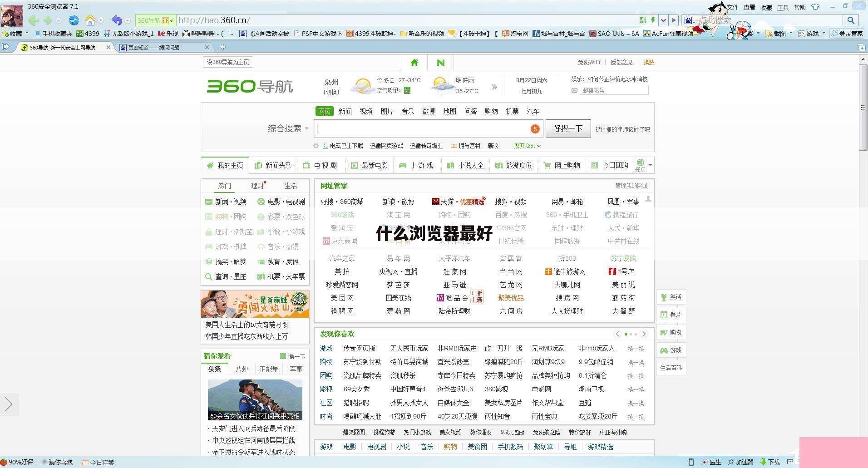Close the 360导航 tab
This screenshot has height=468, width=868.
(108, 47)
